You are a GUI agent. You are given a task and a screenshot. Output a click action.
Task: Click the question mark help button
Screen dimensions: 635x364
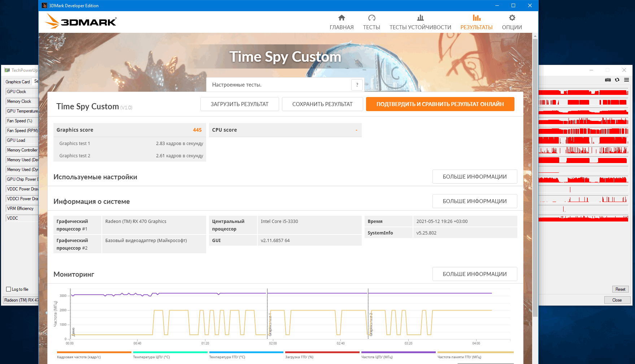(357, 85)
